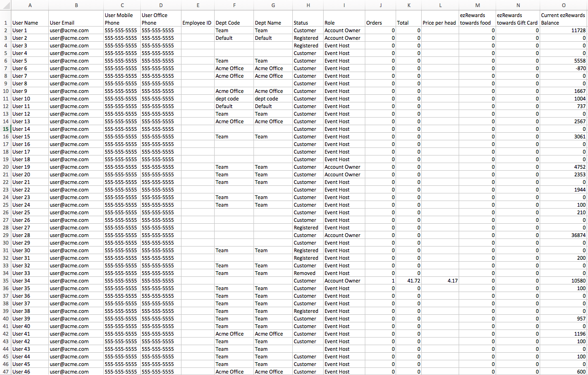Select the 'User 10' name cell

(30, 99)
